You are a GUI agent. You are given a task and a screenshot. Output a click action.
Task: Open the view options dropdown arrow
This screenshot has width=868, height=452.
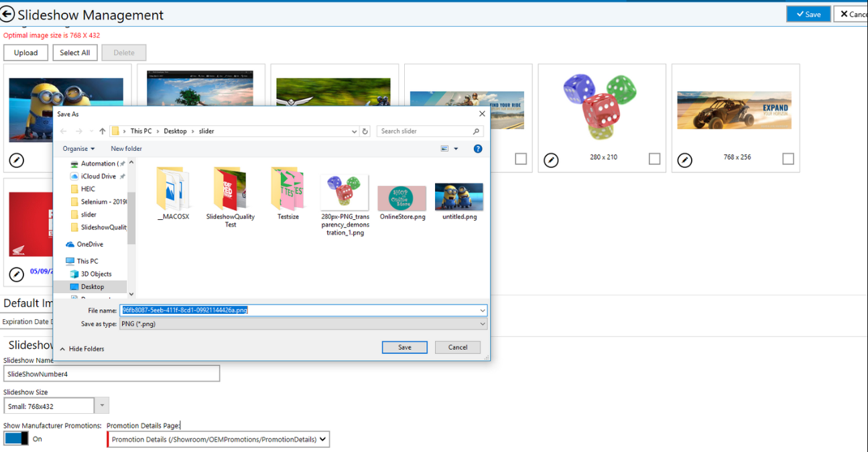click(456, 149)
